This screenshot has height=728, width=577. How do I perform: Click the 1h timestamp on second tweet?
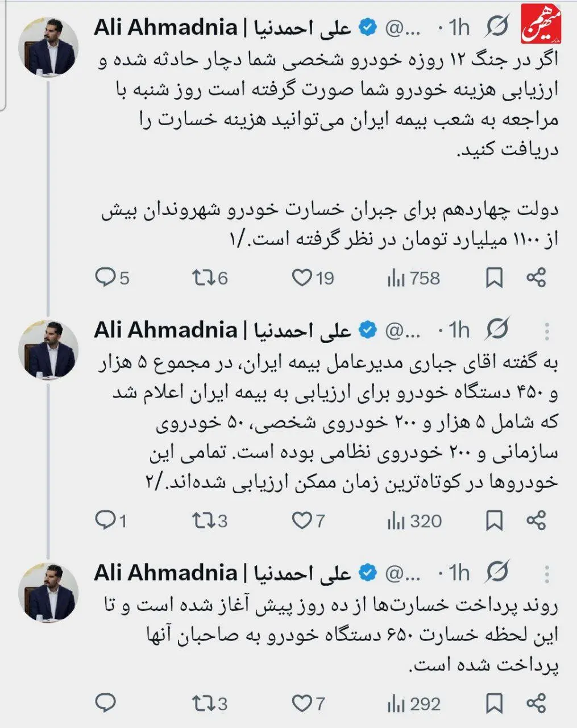459,330
